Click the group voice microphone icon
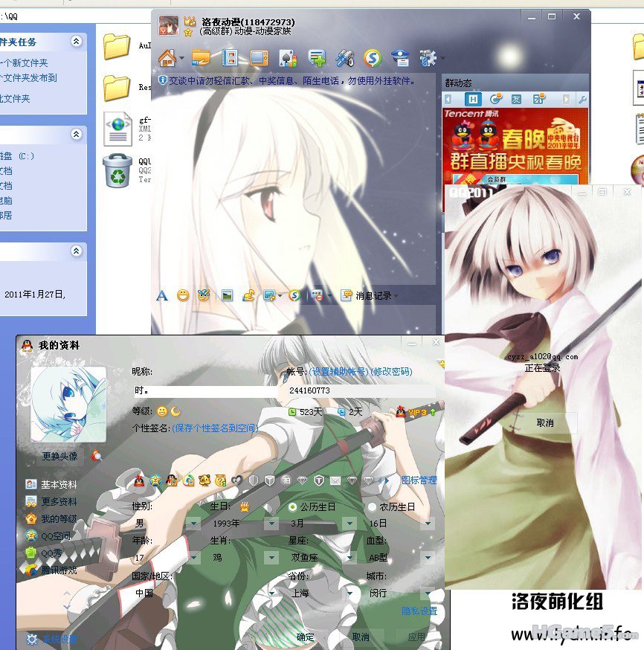The image size is (644, 650). tap(345, 58)
